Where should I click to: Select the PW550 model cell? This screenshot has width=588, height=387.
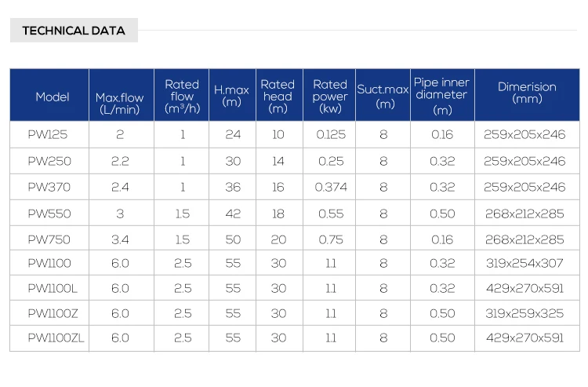point(48,214)
